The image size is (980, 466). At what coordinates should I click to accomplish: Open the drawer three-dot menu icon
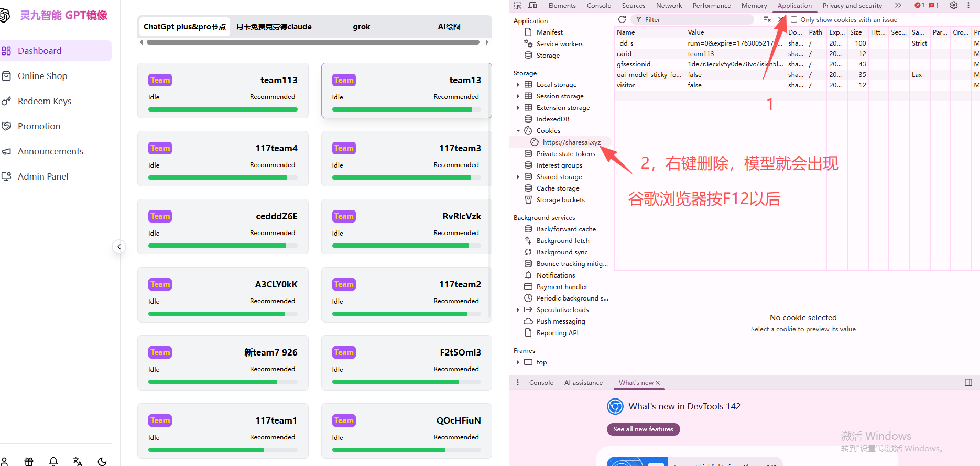pos(518,382)
